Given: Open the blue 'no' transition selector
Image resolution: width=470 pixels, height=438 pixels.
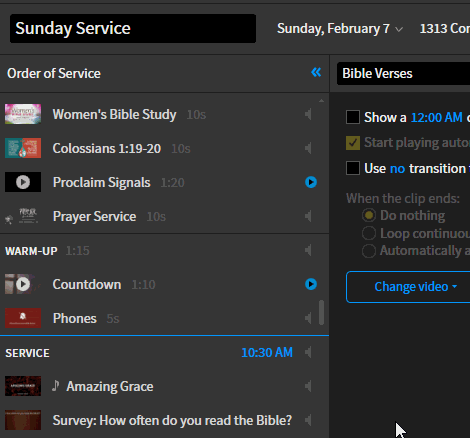Looking at the screenshot, I should [x=397, y=169].
